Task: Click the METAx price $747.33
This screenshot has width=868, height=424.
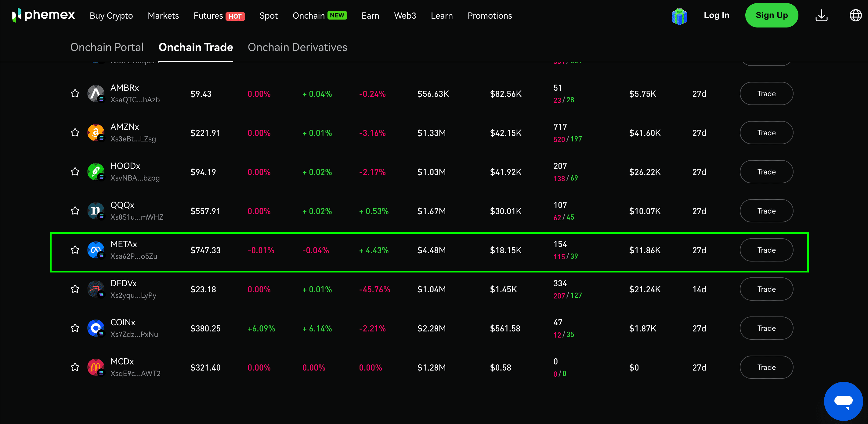Action: pyautogui.click(x=205, y=250)
